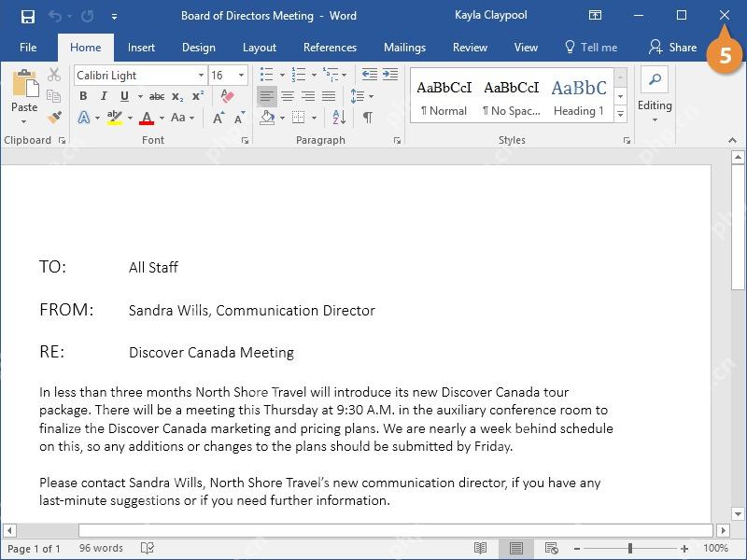The width and height of the screenshot is (747, 560).
Task: Justify the paragraph text
Action: pos(329,97)
